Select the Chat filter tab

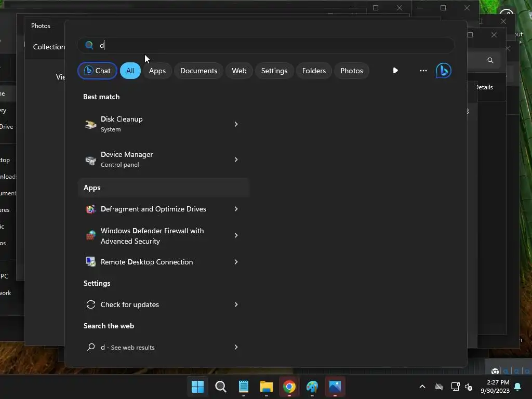tap(97, 71)
